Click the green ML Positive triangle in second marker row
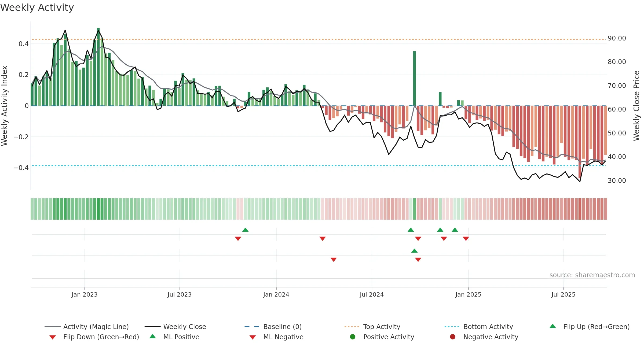644x362 pixels. (414, 251)
